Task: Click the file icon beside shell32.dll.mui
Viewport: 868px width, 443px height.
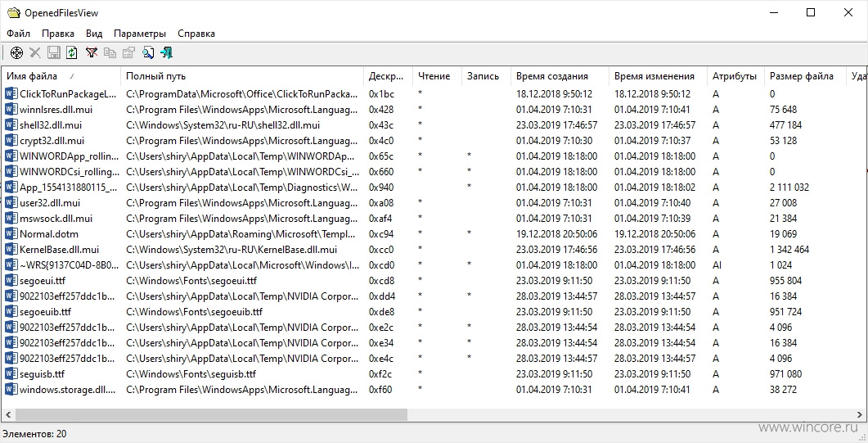Action: click(x=11, y=124)
